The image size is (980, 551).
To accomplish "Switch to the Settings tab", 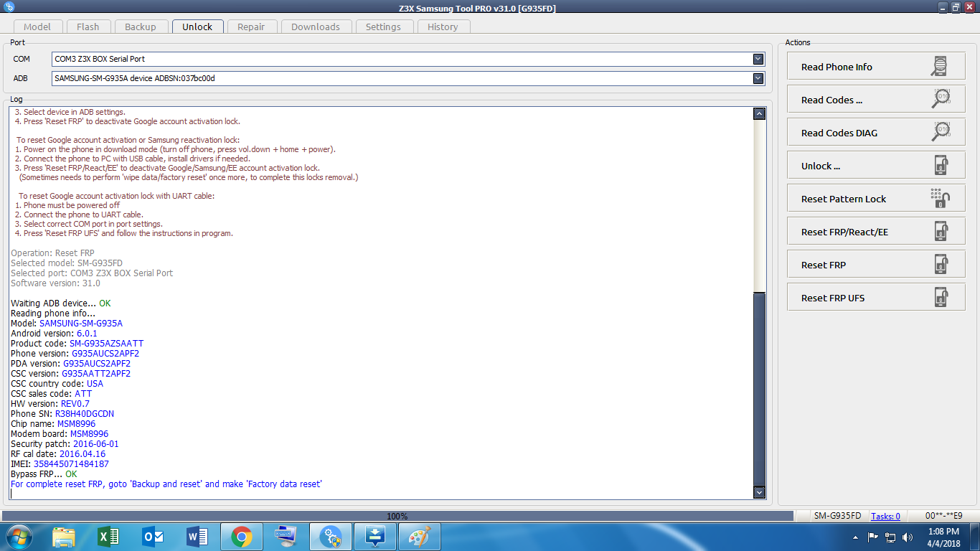I will coord(383,27).
